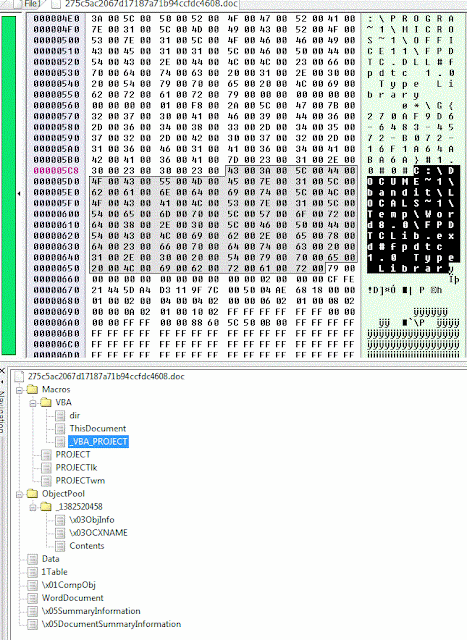Click the 1Table stream icon

(32, 572)
